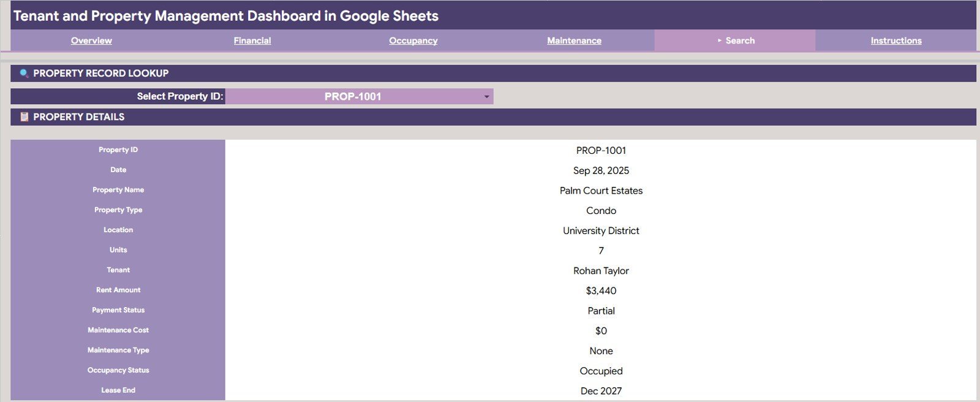Open the Overview tab
This screenshot has height=402, width=980.
coord(91,40)
